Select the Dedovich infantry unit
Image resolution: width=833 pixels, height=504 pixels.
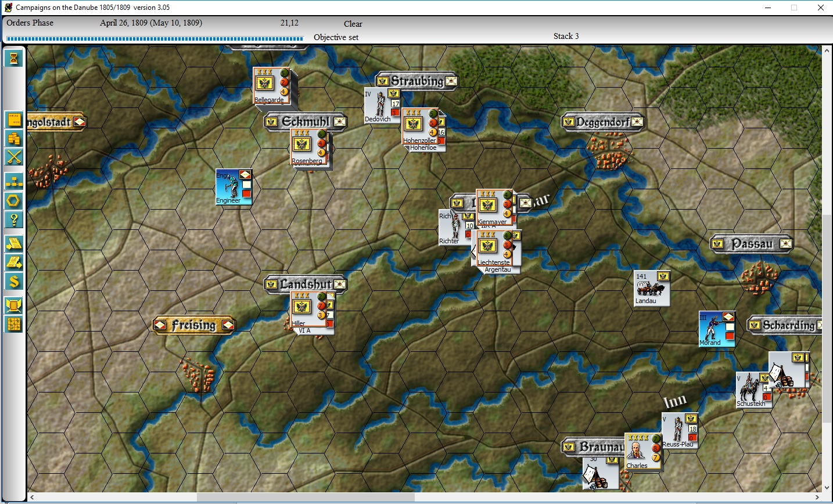pos(382,106)
